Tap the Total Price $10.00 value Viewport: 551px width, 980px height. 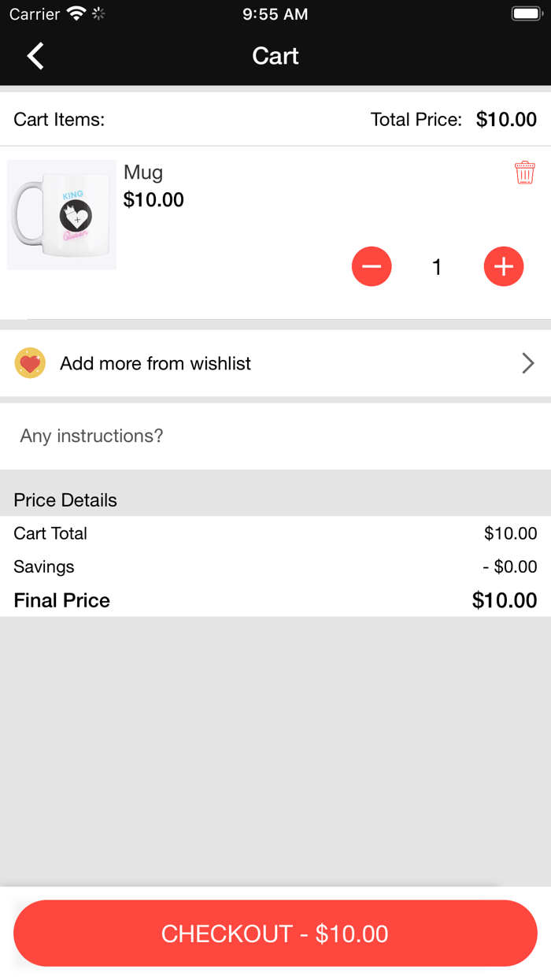506,120
